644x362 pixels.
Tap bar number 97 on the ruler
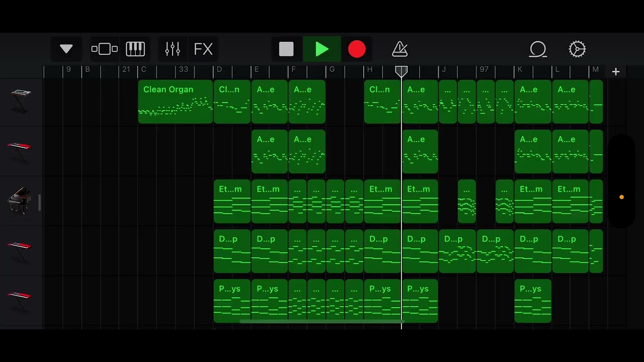coord(484,69)
